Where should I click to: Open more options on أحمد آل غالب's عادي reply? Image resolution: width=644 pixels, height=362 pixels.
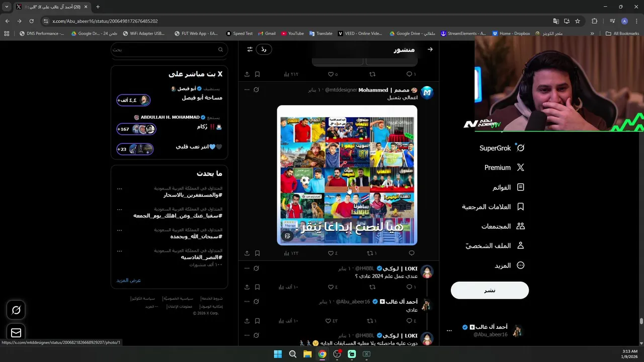(x=247, y=302)
